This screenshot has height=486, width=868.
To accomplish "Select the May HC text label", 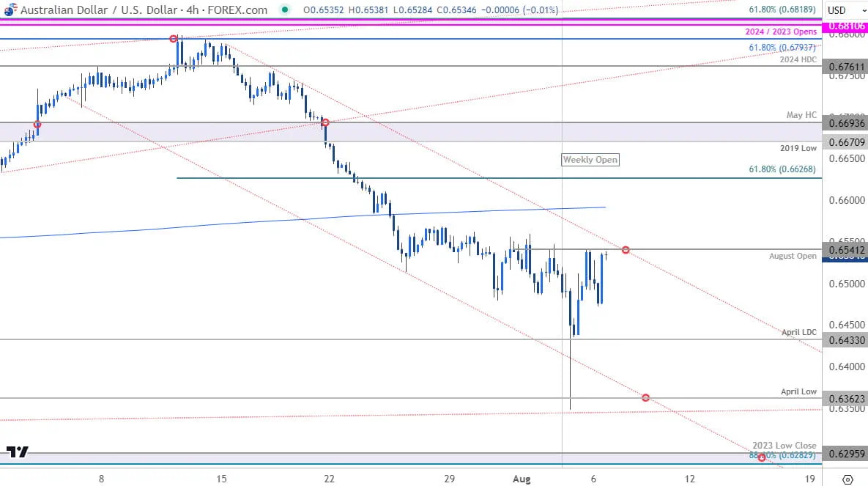I will coord(801,114).
